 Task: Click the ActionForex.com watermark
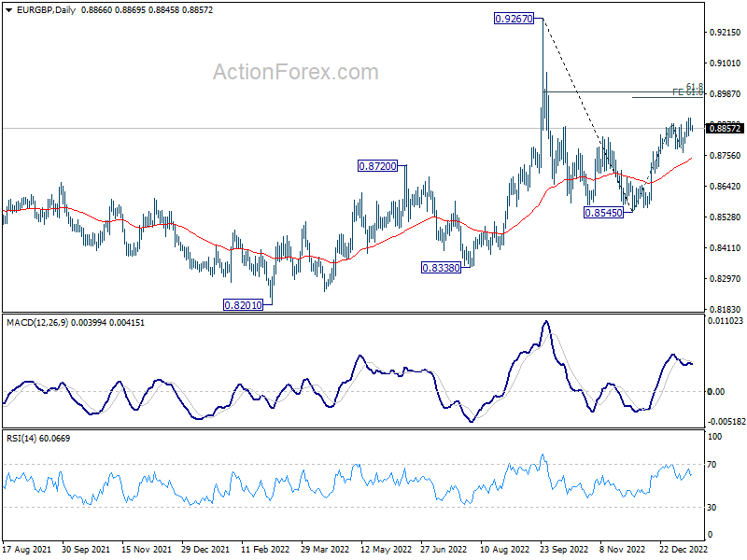(x=295, y=73)
